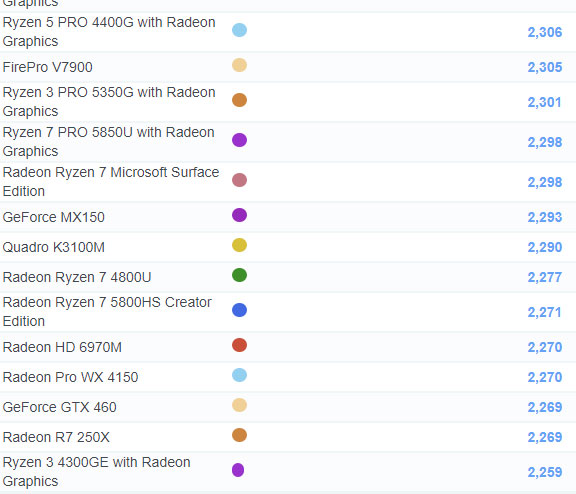Open Radeon Ryzen 7 5800HS Creator Edition
576x494 pixels.
click(107, 312)
